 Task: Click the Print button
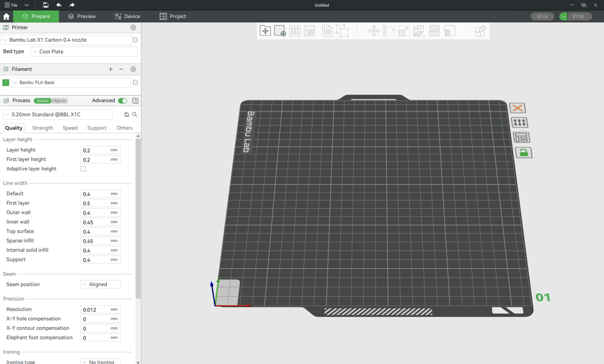click(578, 16)
